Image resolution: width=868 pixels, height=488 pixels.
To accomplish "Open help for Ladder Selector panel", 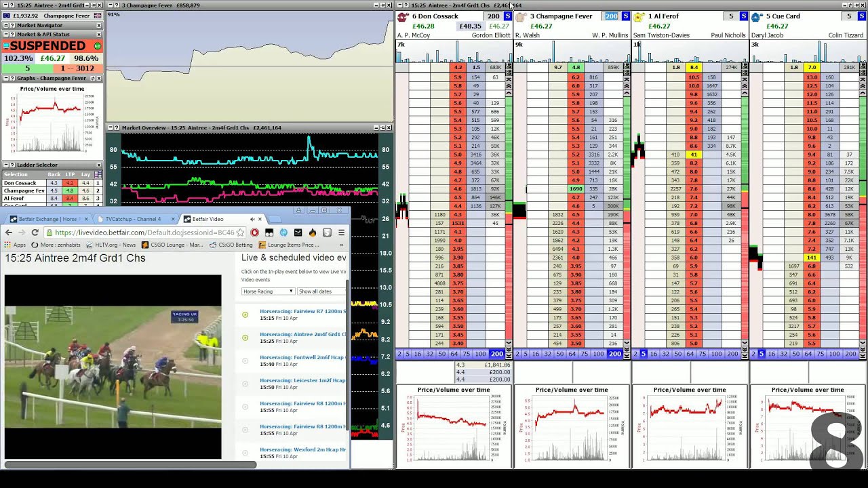I will coord(12,165).
